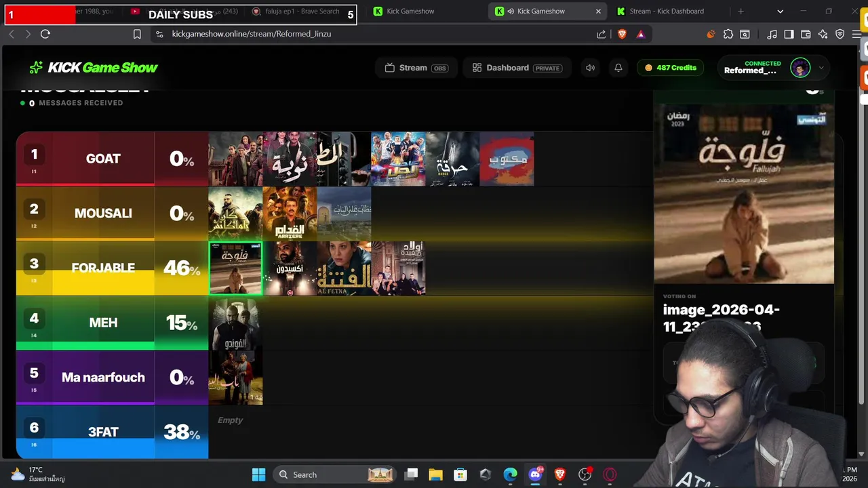
Task: Open the Brave music playlist icon
Action: point(772,34)
